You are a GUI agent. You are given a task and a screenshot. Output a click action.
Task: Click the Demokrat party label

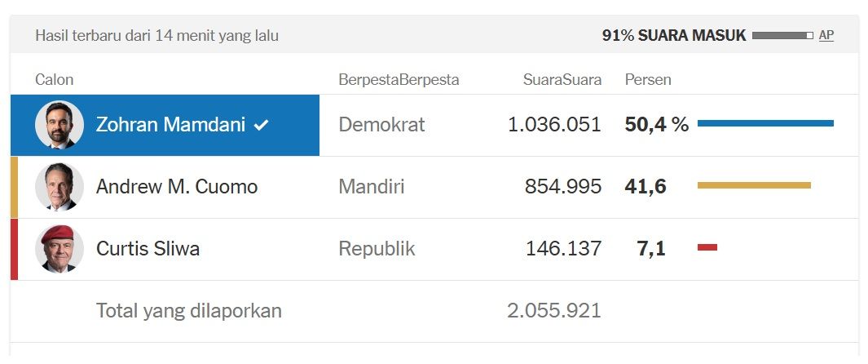click(x=381, y=125)
